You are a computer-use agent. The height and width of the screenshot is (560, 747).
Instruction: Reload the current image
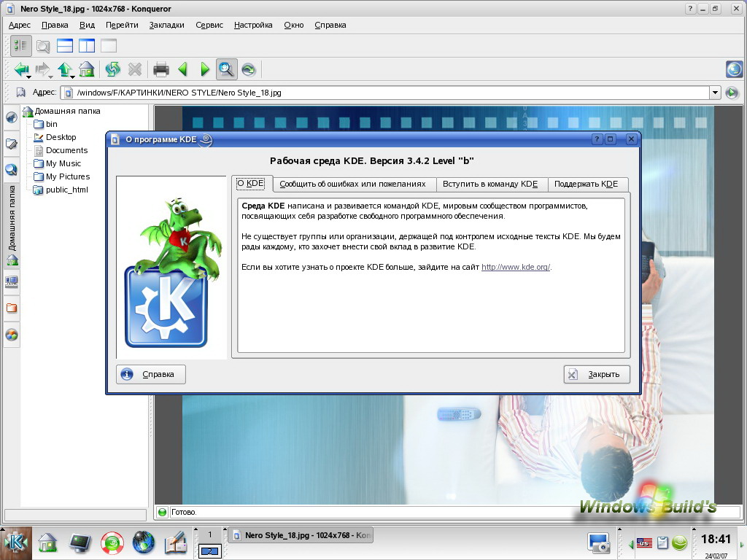click(113, 69)
